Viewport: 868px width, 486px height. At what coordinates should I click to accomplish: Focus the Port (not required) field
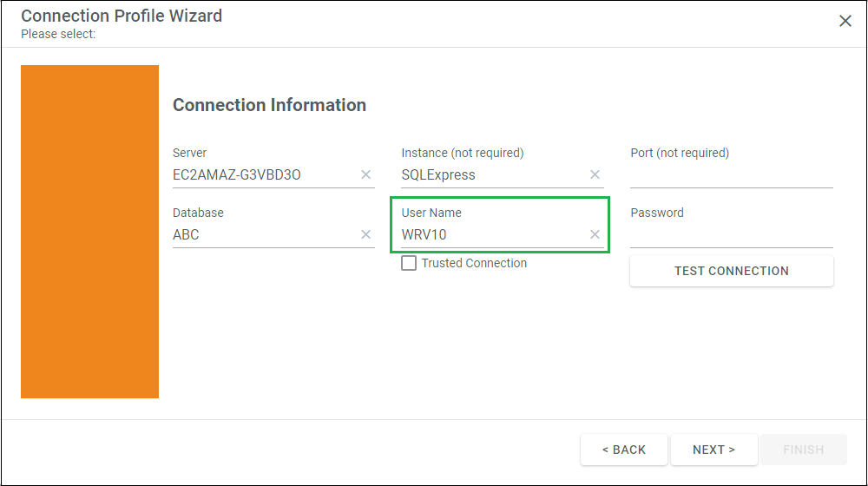[x=731, y=175]
